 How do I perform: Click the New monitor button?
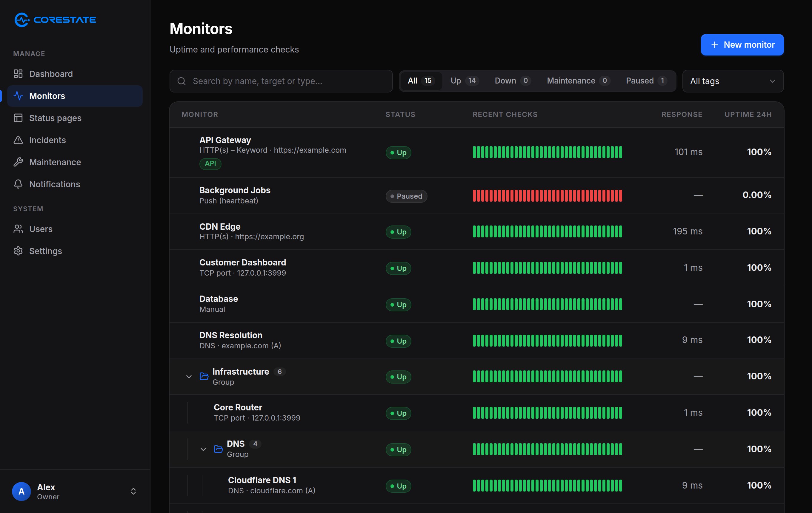pyautogui.click(x=742, y=45)
